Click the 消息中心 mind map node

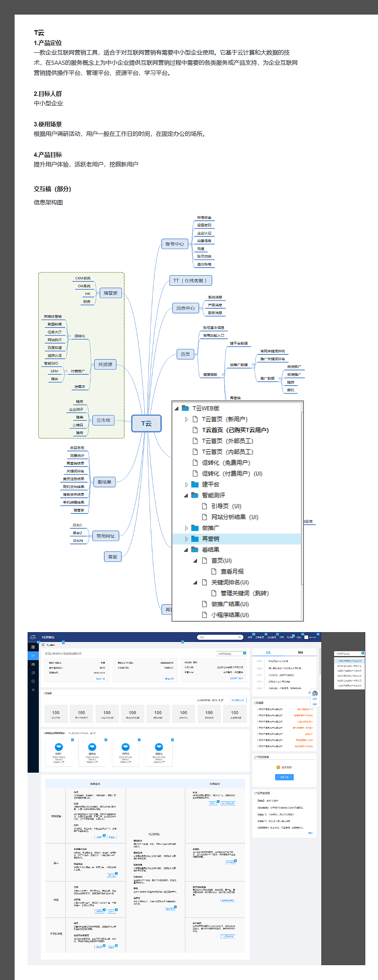pos(186,308)
